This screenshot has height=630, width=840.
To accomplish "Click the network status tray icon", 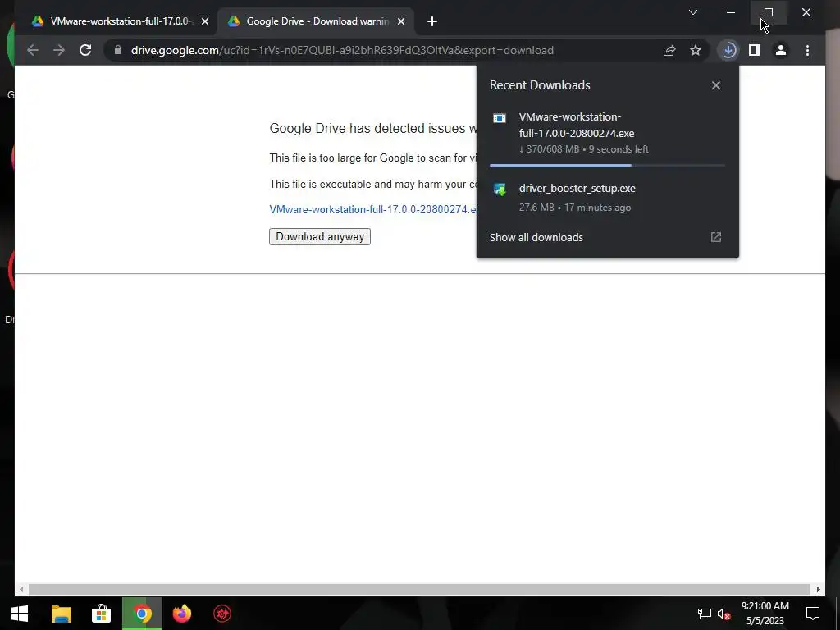I will (704, 614).
